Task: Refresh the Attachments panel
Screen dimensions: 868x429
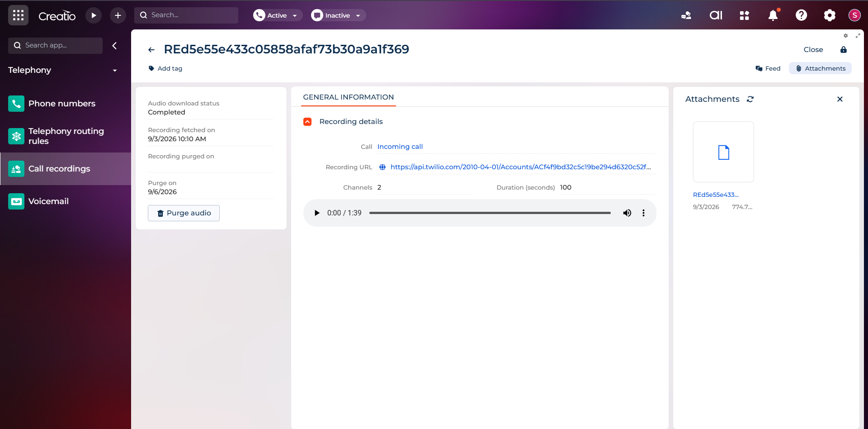Action: [x=750, y=99]
